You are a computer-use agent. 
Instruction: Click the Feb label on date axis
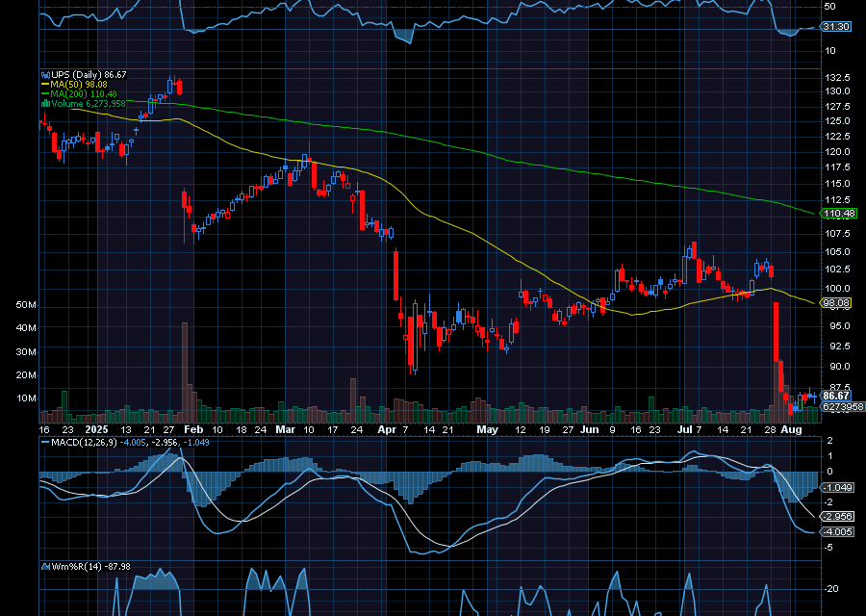click(193, 429)
